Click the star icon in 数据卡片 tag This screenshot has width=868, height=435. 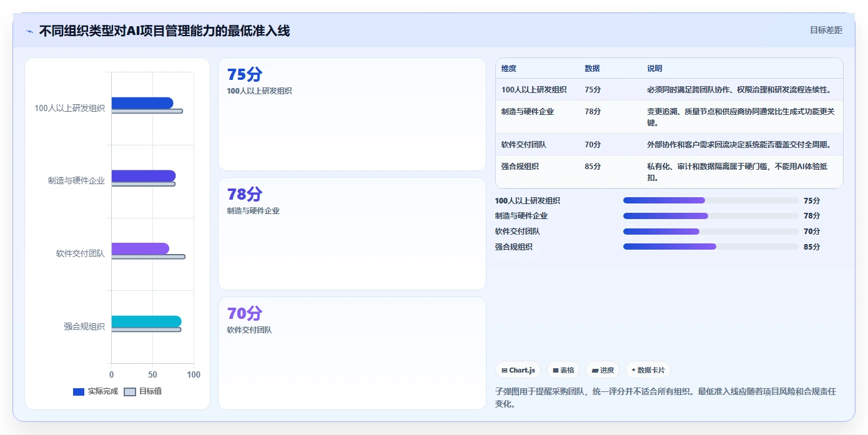click(633, 370)
